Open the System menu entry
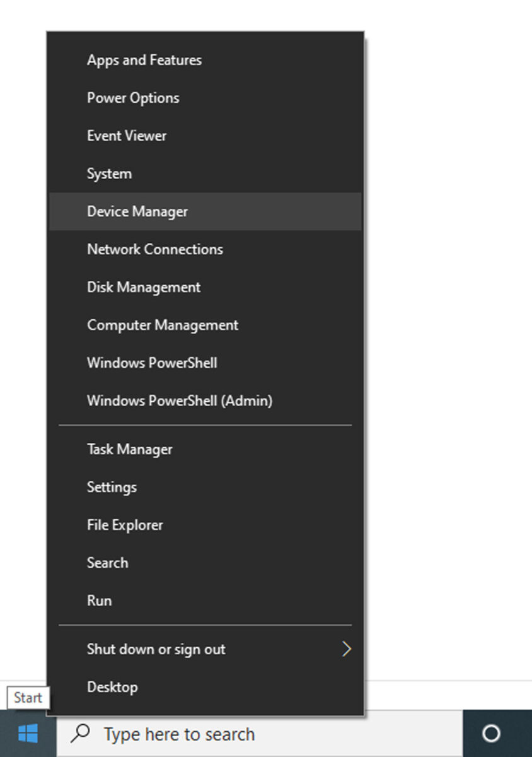 [109, 173]
